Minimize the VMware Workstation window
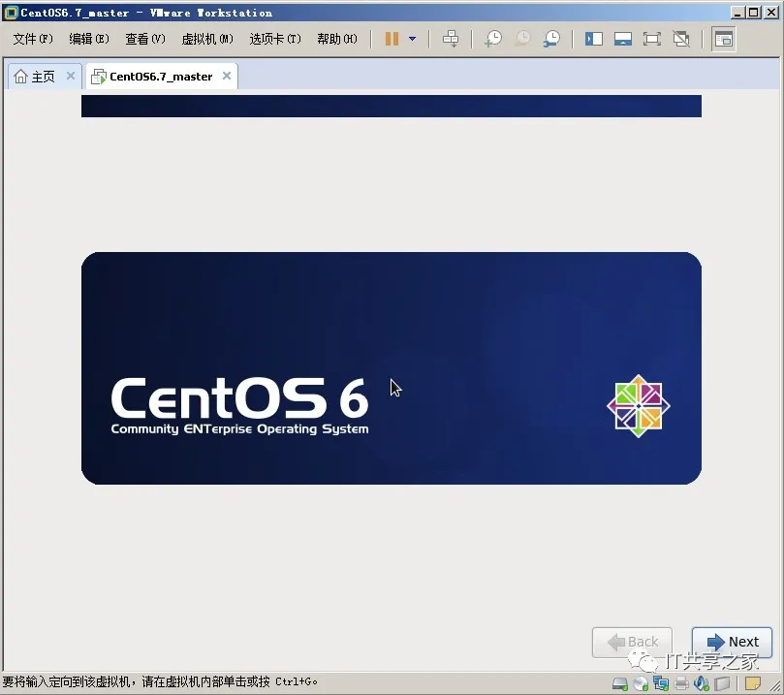The image size is (784, 695). (x=737, y=13)
